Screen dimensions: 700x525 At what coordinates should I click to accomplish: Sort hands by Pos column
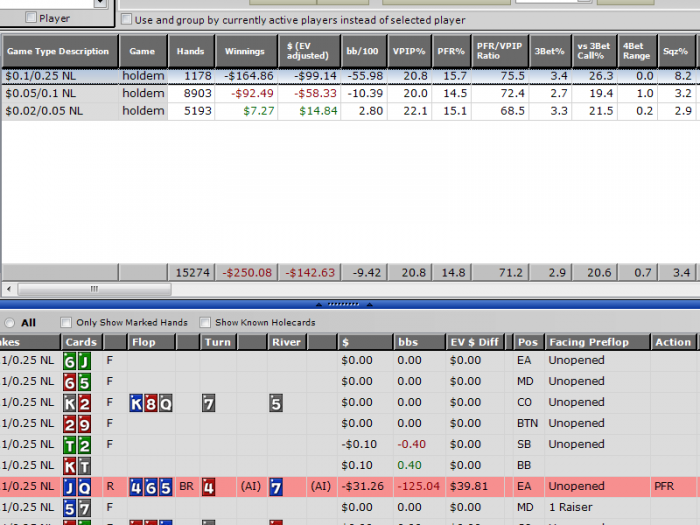529,342
